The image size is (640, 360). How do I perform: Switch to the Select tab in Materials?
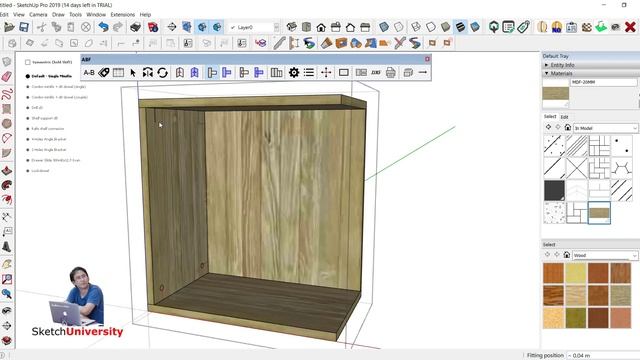[550, 116]
